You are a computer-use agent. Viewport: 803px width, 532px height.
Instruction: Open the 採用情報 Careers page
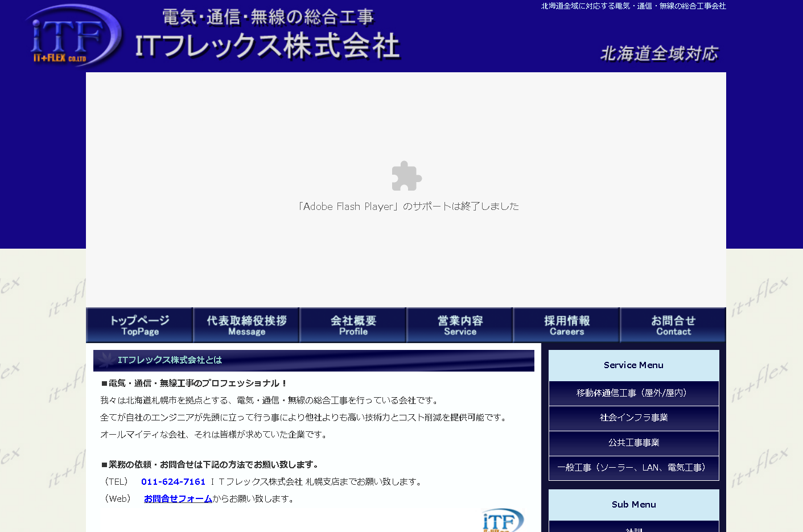click(x=566, y=324)
